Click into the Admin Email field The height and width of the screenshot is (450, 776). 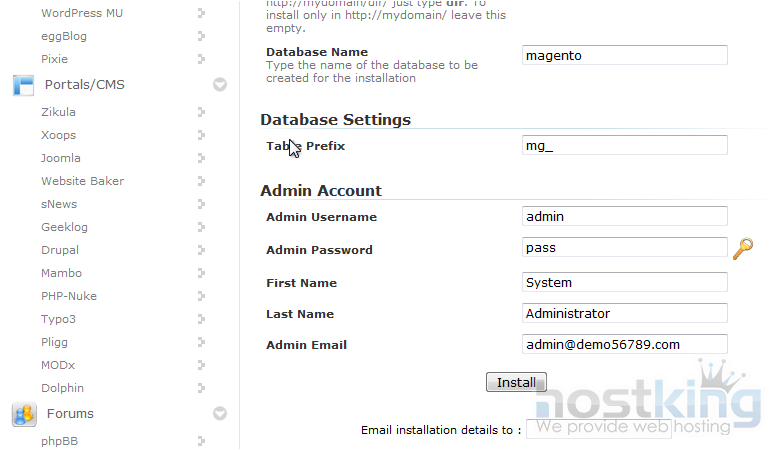click(625, 344)
